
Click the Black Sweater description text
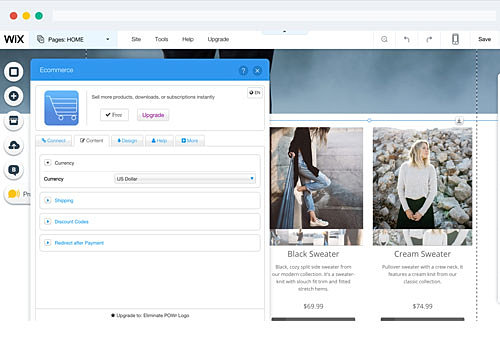(313, 278)
